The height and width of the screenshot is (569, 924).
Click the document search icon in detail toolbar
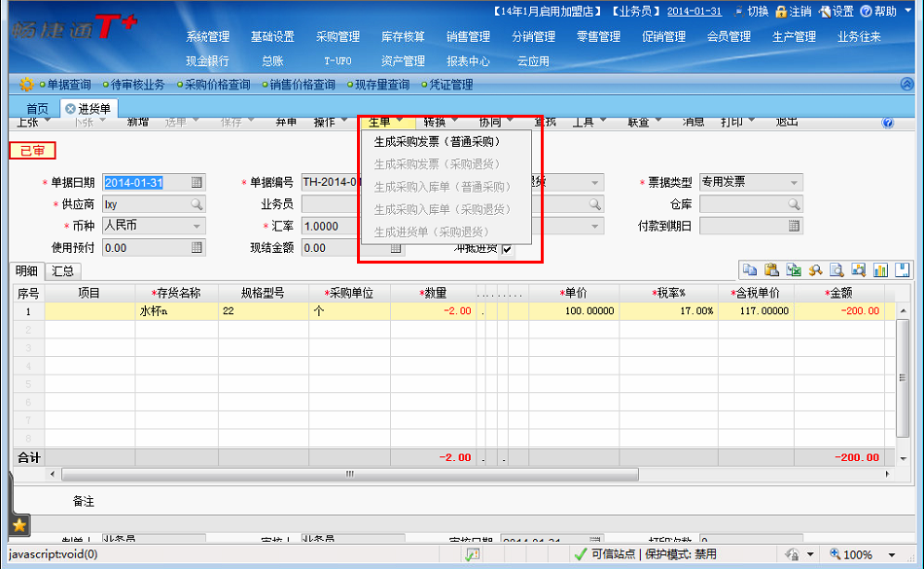tap(836, 269)
